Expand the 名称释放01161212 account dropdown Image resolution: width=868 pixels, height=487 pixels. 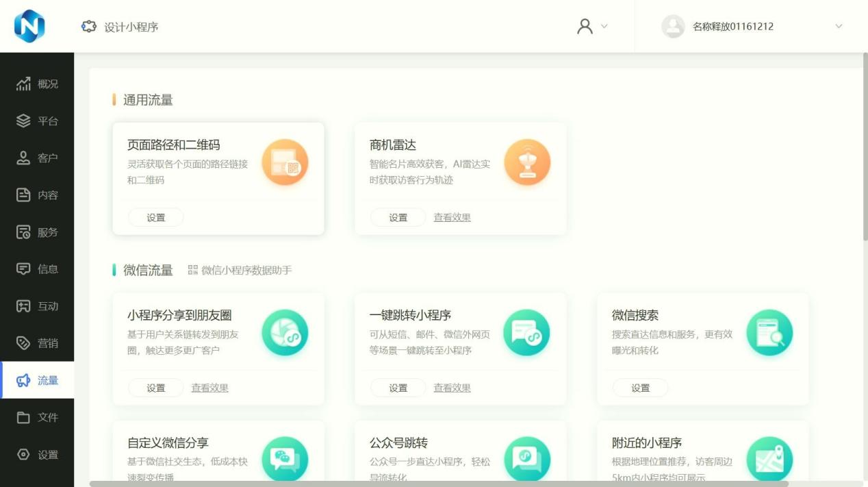point(839,27)
